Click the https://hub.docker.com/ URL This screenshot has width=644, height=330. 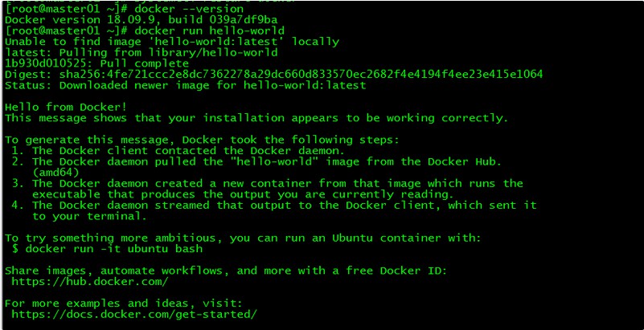coord(90,282)
